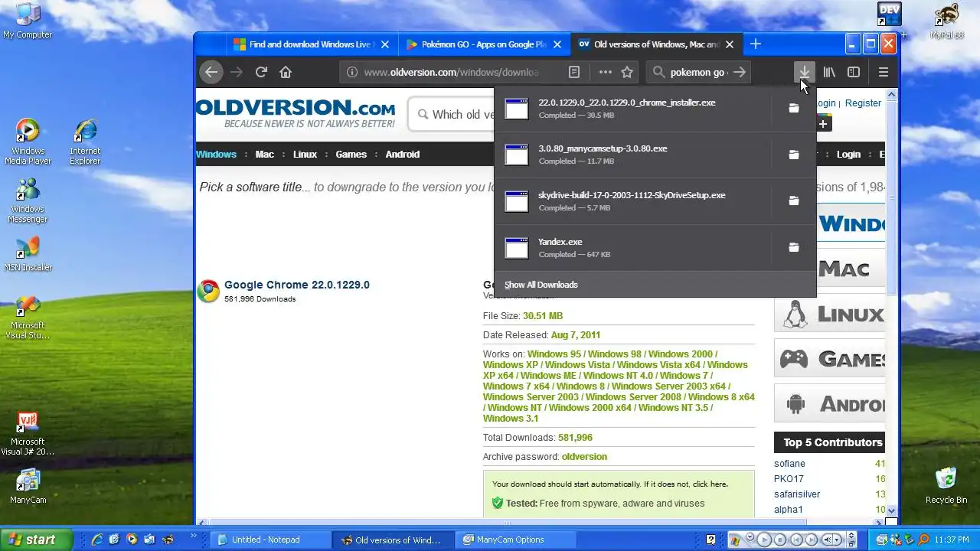Select the Recycle Bin desktop icon
Screen dimensions: 980x551
point(946,485)
